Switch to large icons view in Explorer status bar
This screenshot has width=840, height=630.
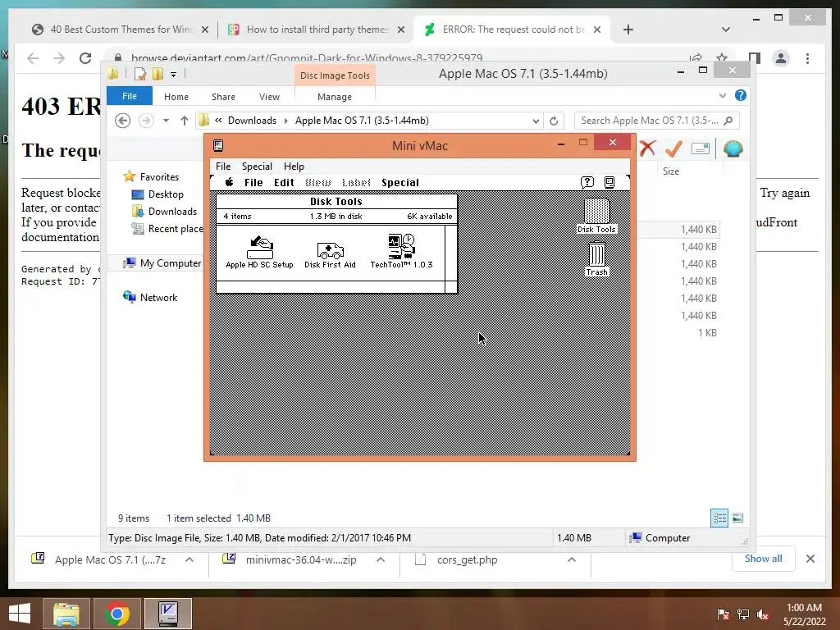737,518
